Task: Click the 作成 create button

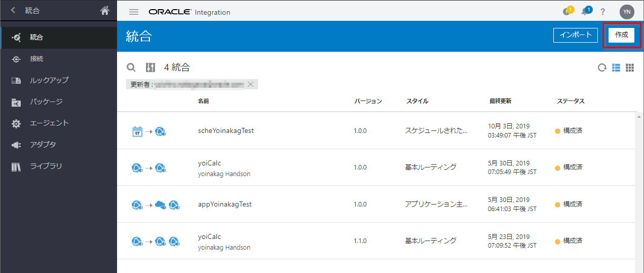Action: point(621,35)
